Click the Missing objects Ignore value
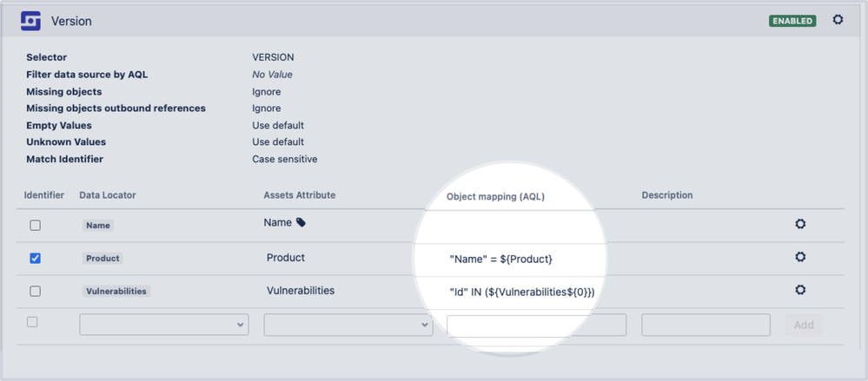 pyautogui.click(x=266, y=91)
